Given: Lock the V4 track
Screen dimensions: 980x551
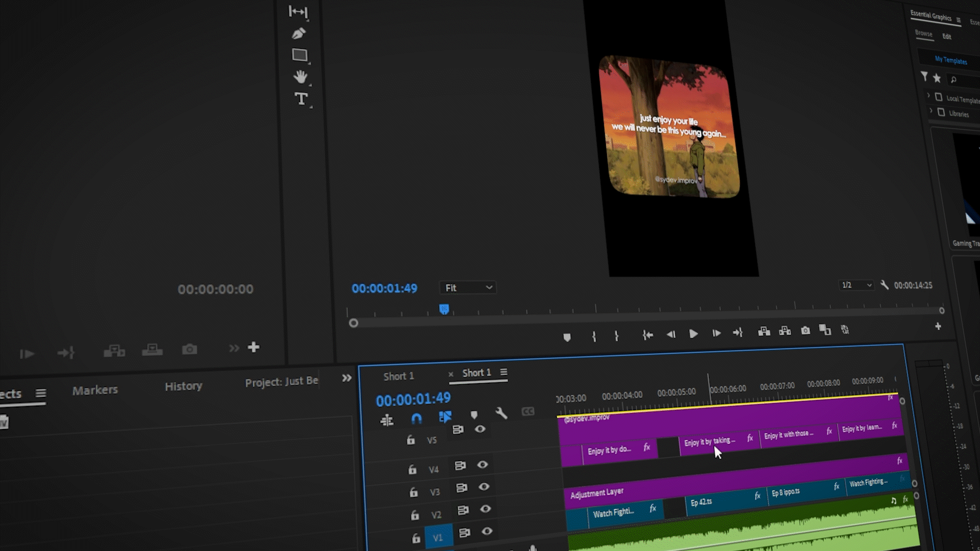Looking at the screenshot, I should click(412, 469).
